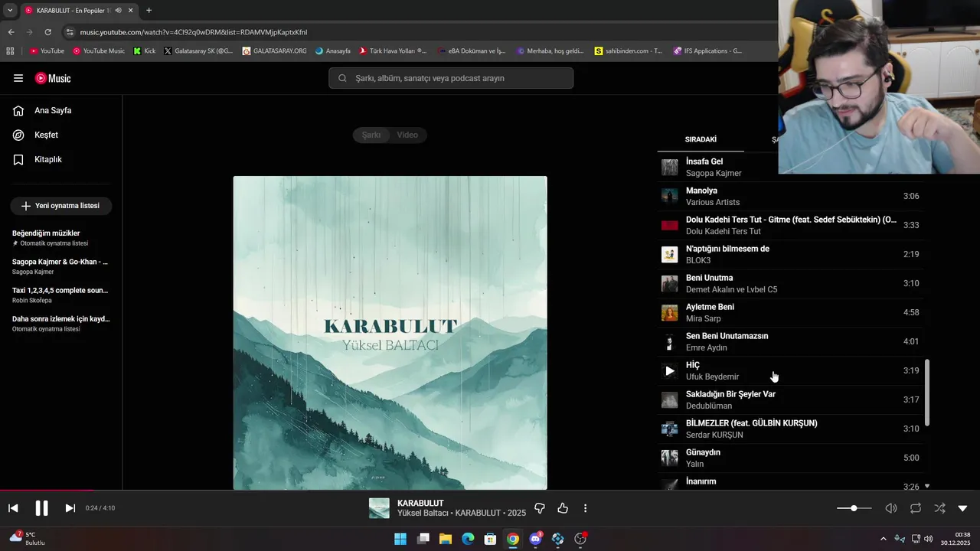
Task: Open a new browser tab
Action: tap(149, 11)
